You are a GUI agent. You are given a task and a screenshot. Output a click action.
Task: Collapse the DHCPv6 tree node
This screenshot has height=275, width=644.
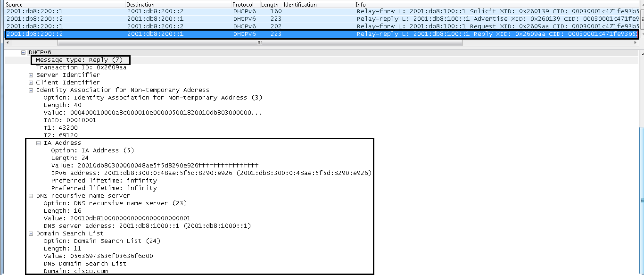(24, 52)
